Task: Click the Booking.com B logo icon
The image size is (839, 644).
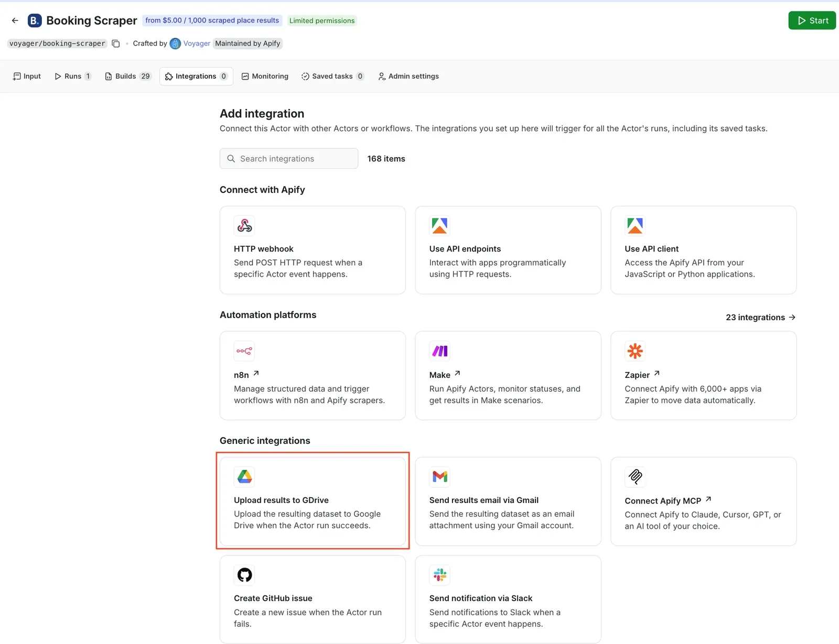Action: [x=35, y=20]
